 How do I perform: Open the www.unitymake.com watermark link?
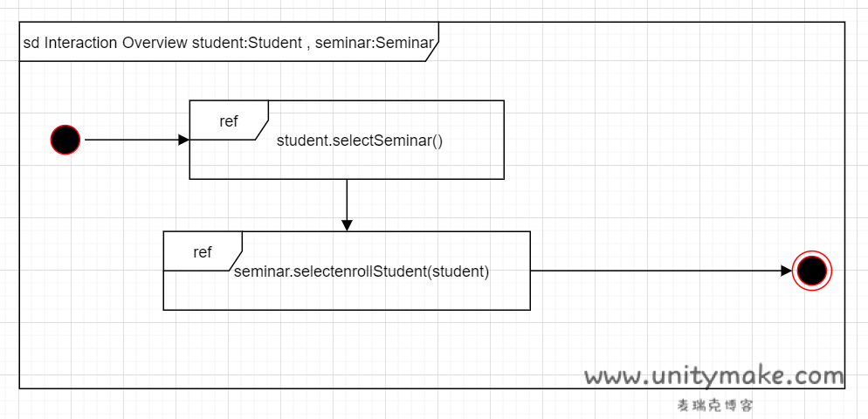(x=714, y=377)
